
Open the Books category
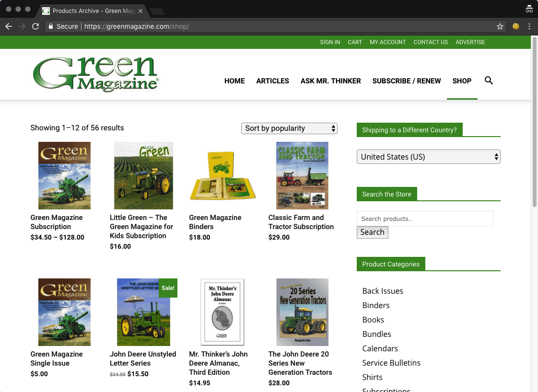tap(373, 320)
